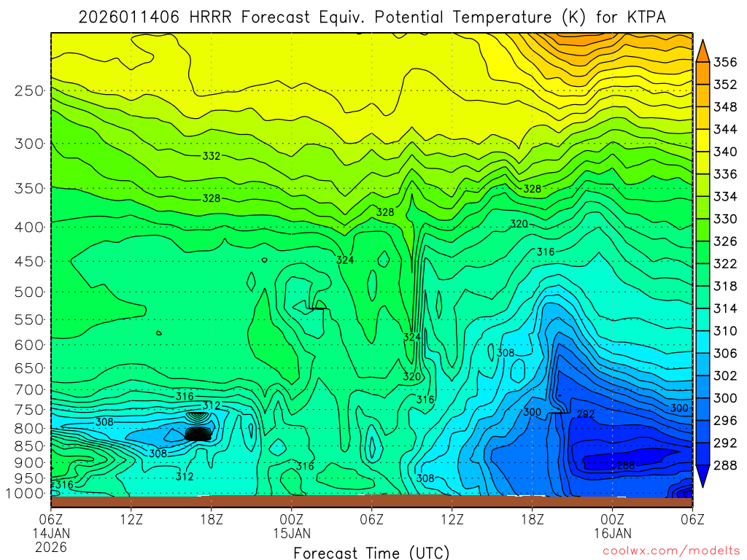
Task: Click the 00Z tick label above 16JAN
Action: click(613, 518)
